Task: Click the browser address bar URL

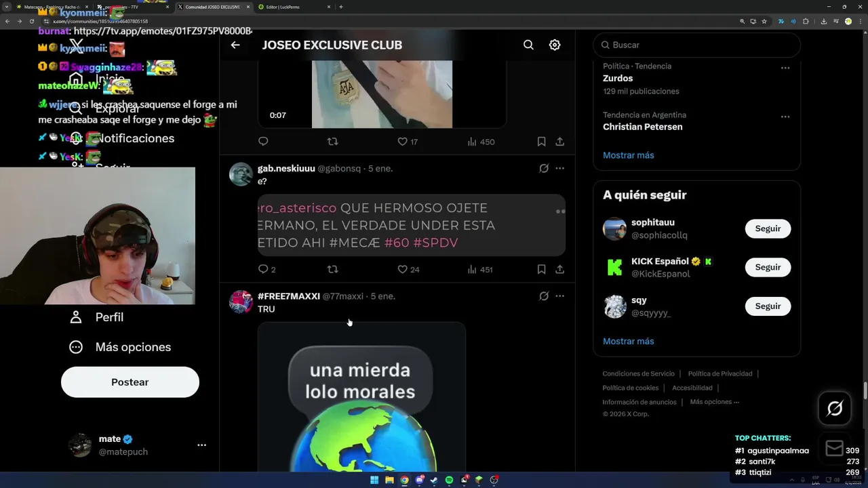Action: pos(100,22)
